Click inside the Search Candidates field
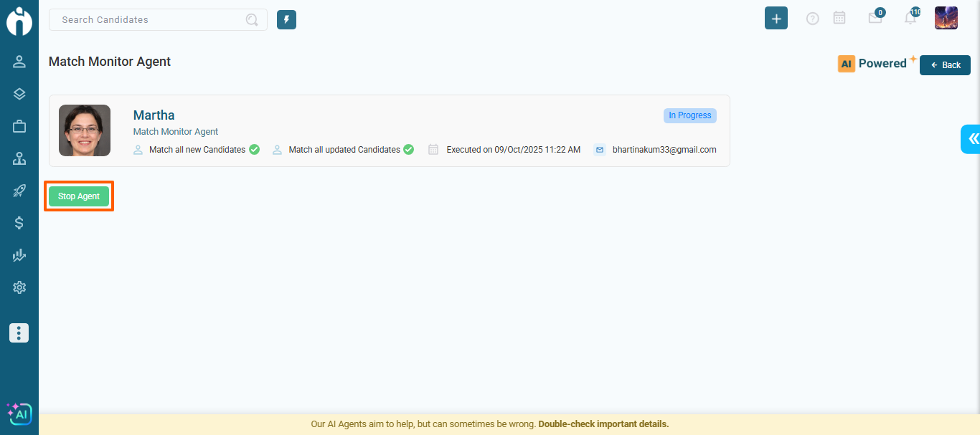The height and width of the screenshot is (435, 980). [151, 20]
